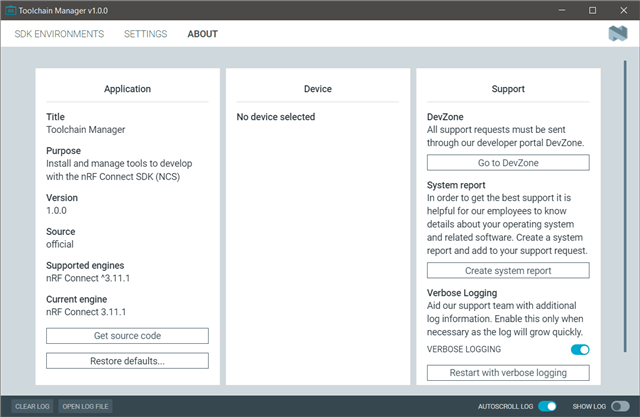Viewport: 640px width, 417px height.
Task: Click supported engines value 'nRF Connect ^3.11.1'
Action: [x=88, y=278]
